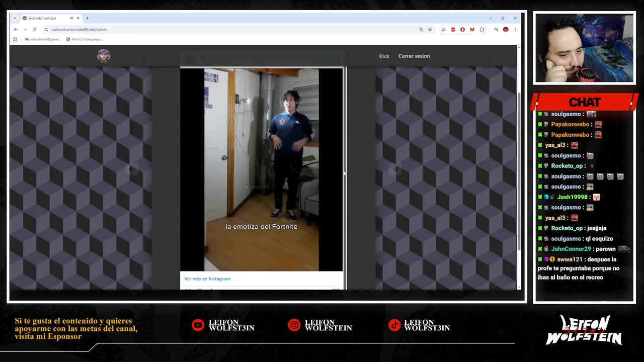
Task: Open site information icon in address bar
Action: (x=46, y=30)
